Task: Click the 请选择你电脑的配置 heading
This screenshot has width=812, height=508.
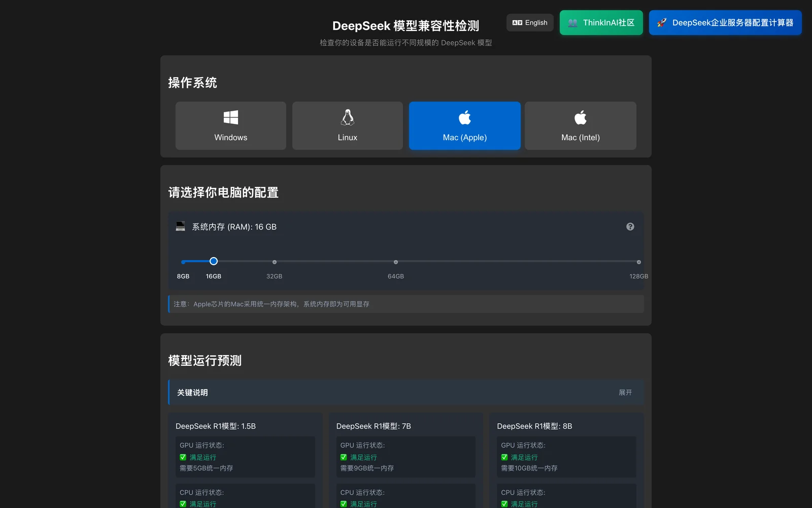Action: [x=223, y=193]
